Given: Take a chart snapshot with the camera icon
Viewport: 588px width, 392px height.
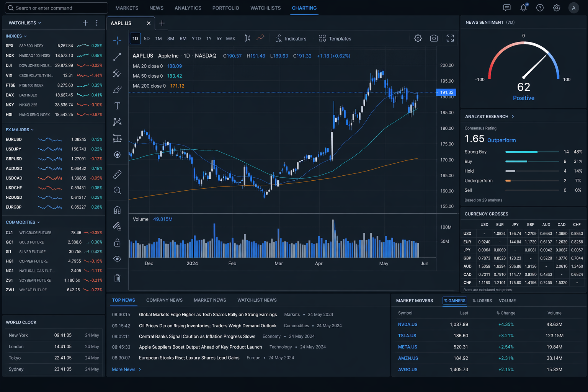Looking at the screenshot, I should tap(434, 38).
